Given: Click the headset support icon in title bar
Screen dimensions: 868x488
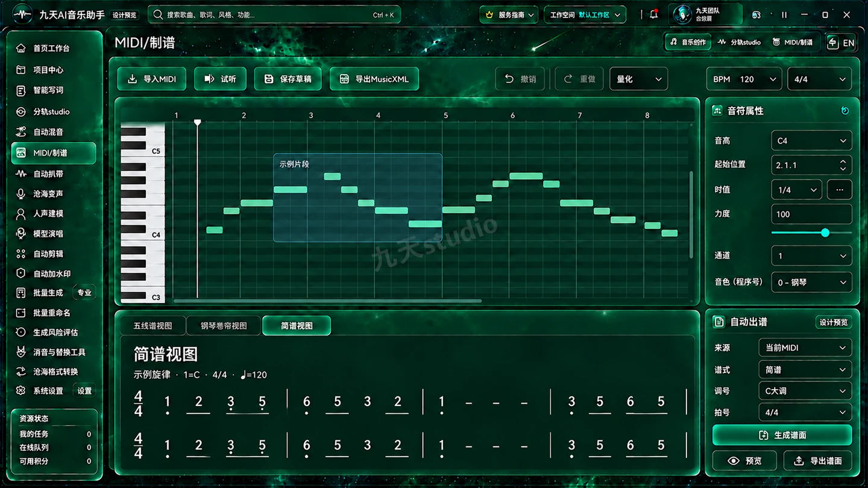Looking at the screenshot, I should (756, 15).
